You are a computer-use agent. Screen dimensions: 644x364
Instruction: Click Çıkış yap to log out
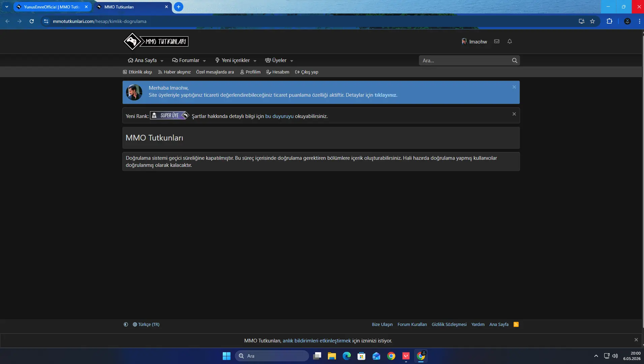coord(307,72)
